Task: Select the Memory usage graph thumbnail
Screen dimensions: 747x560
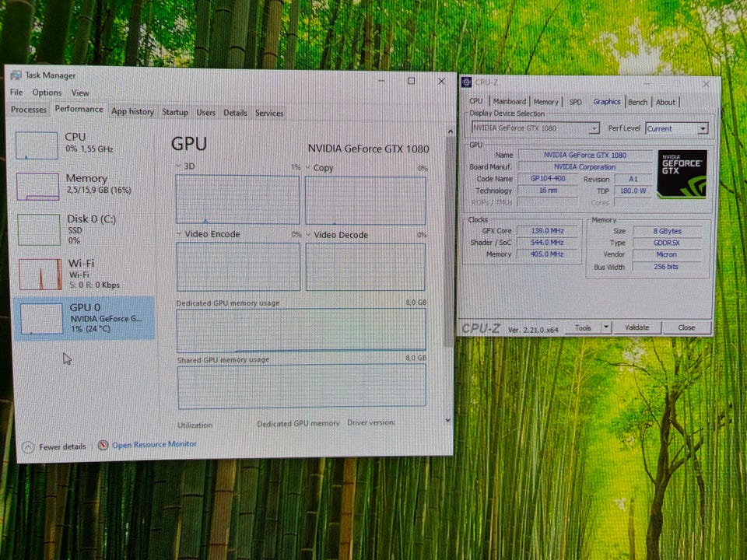Action: click(x=37, y=186)
